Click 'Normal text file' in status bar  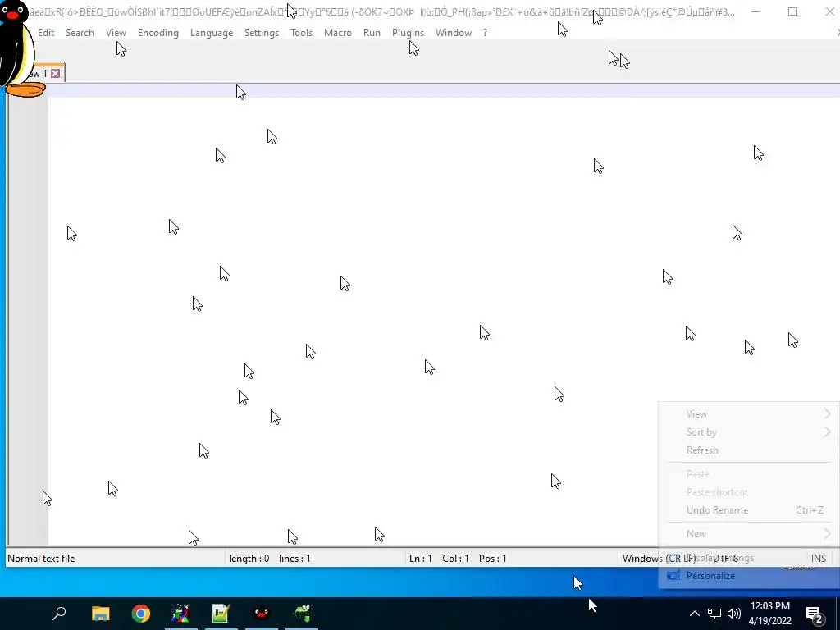point(41,558)
